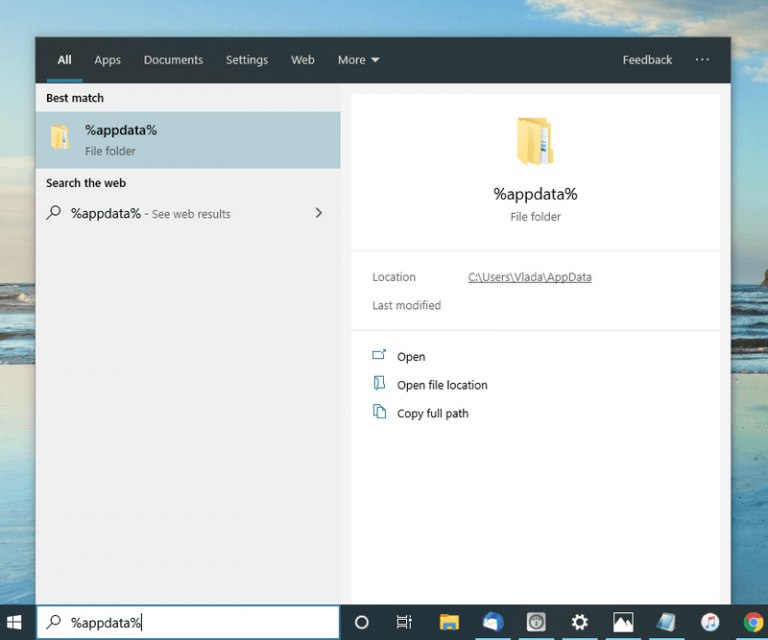
Task: Expand web results arrow for %appdata%
Action: coord(319,213)
